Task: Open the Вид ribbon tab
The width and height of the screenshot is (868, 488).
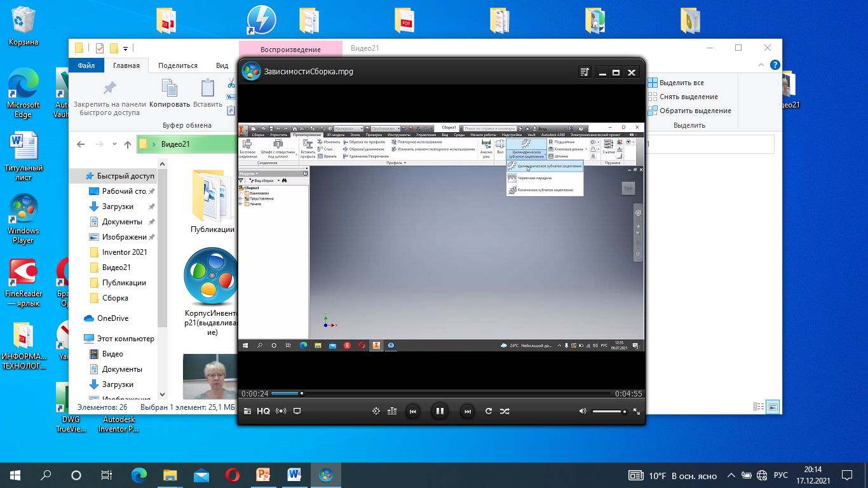Action: click(222, 65)
